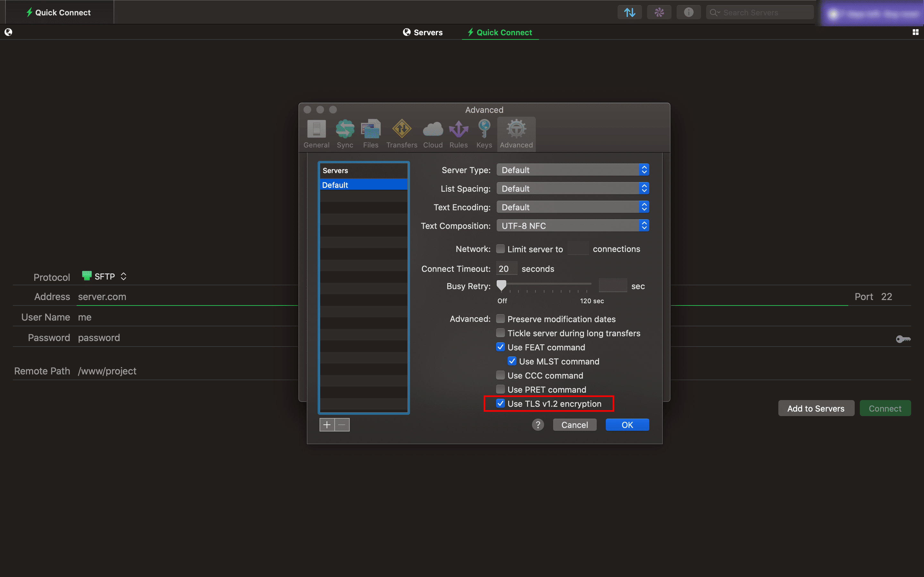Click the transfers arrows toolbar icon
This screenshot has height=577, width=924.
pos(629,13)
